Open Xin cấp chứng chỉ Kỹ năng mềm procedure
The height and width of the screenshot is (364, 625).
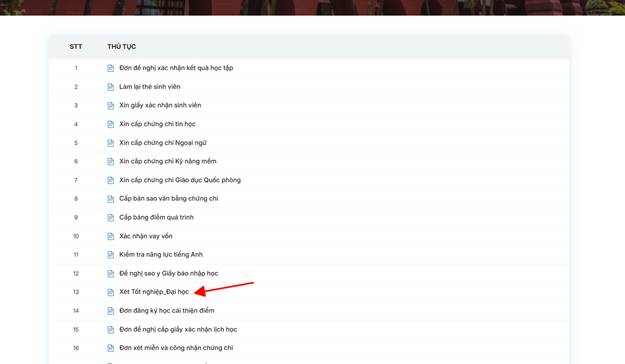[168, 161]
